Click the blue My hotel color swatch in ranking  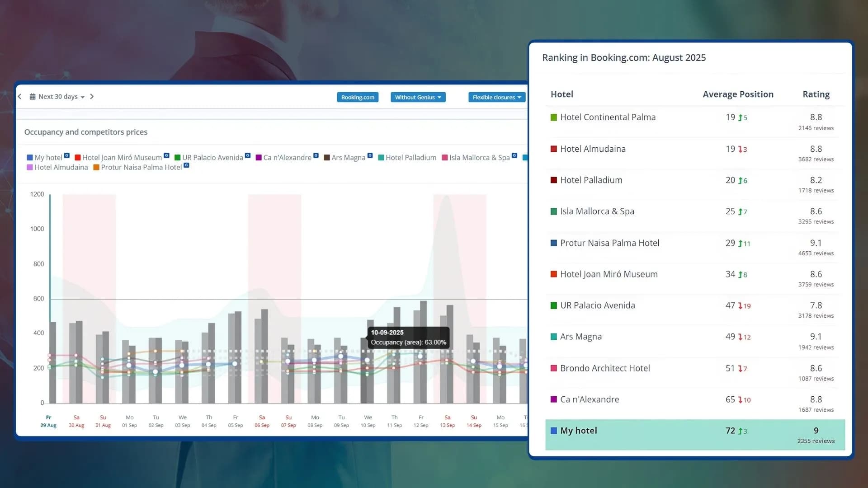553,431
